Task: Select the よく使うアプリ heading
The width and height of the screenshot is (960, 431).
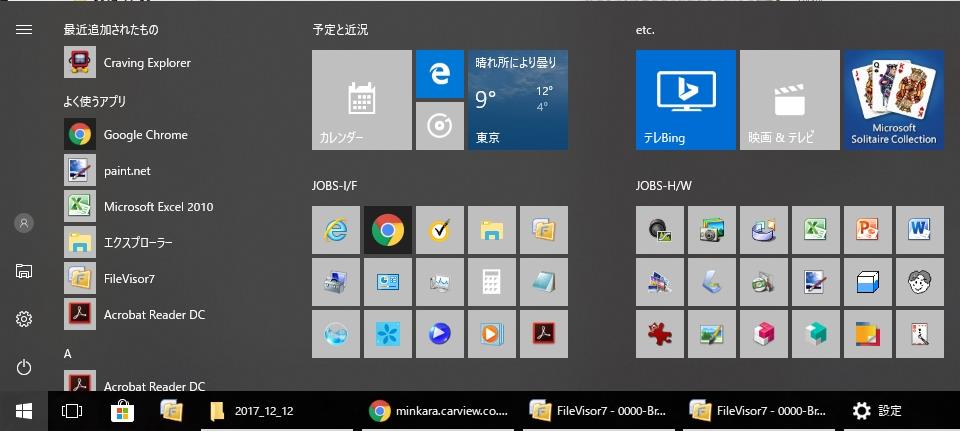Action: pos(95,102)
